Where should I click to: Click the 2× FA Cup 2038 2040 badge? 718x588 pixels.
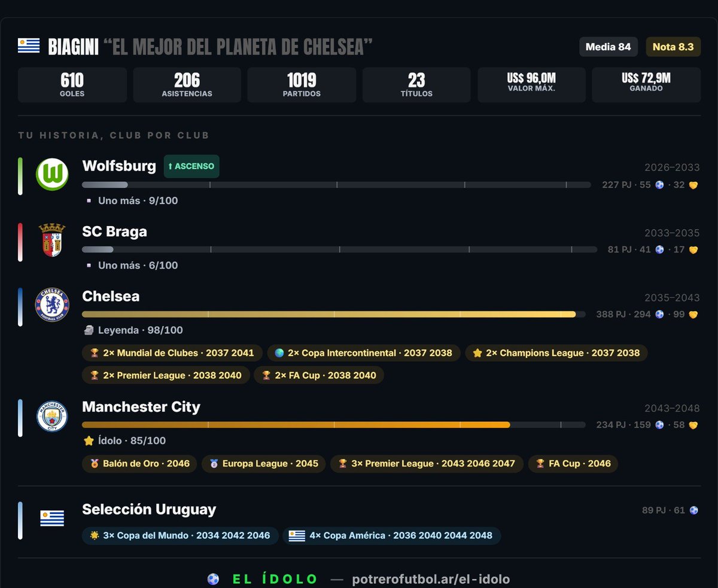pos(319,375)
